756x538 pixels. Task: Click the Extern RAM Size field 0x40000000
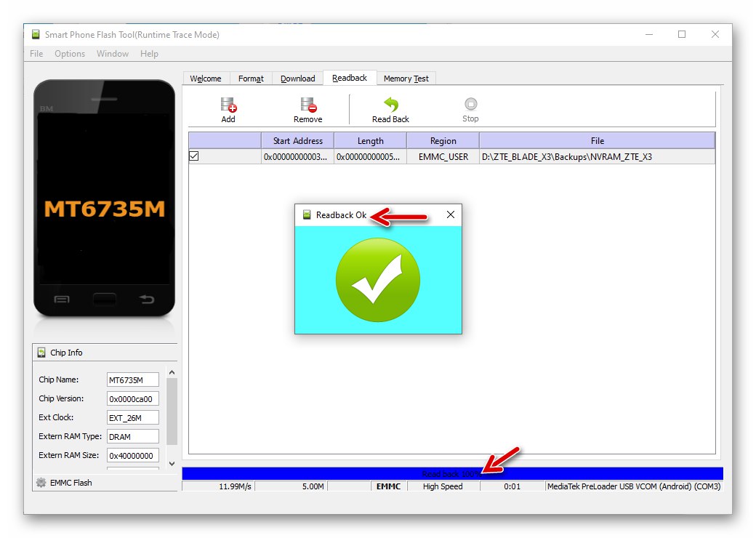(x=132, y=455)
